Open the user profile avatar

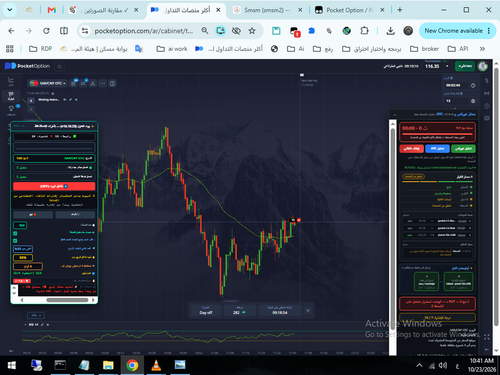click(483, 66)
